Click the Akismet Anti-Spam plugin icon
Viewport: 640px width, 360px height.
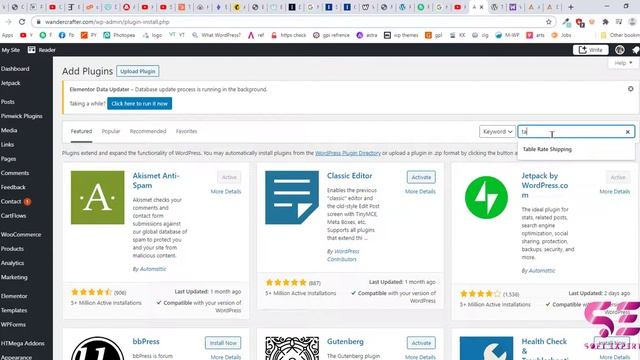[98, 198]
